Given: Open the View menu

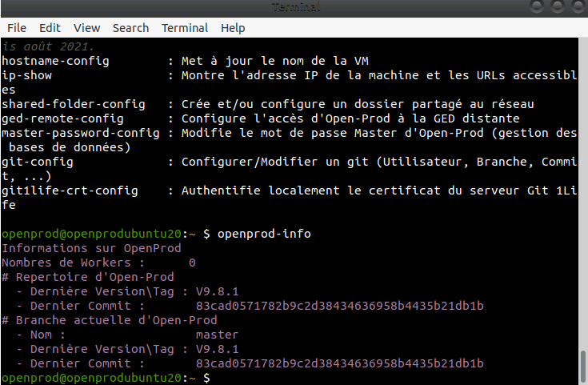Looking at the screenshot, I should (86, 28).
